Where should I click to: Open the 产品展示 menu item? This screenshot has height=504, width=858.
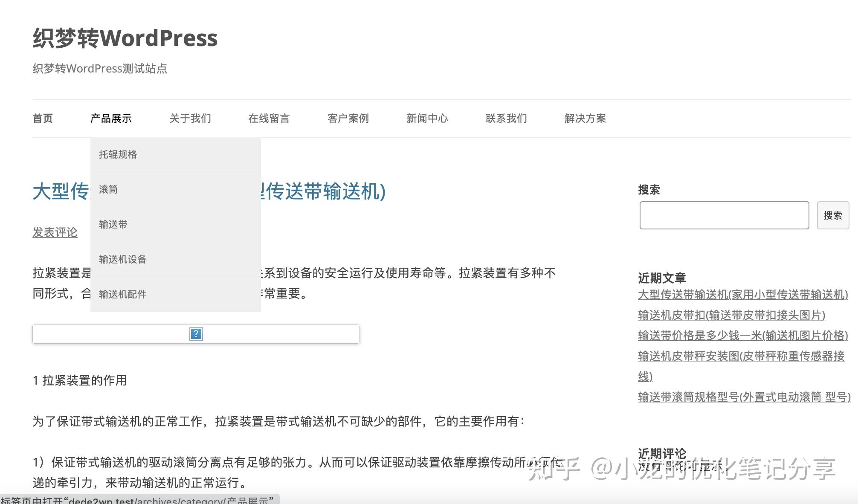pos(111,119)
